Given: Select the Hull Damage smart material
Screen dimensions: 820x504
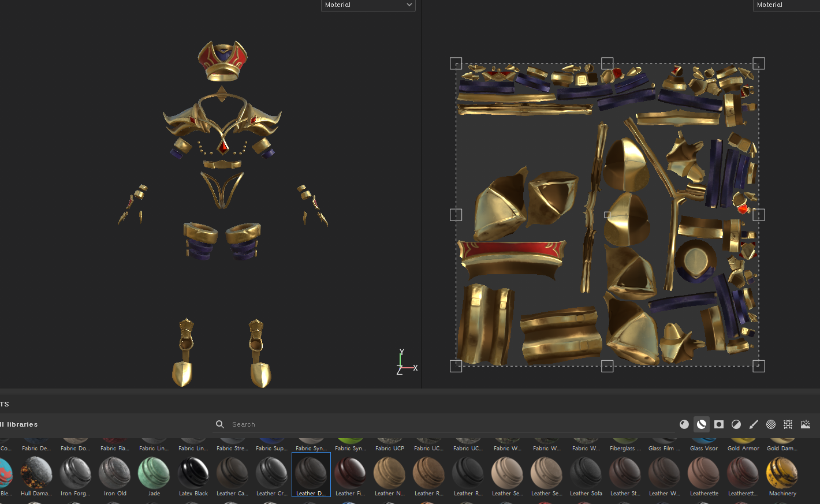Looking at the screenshot, I should [x=36, y=476].
